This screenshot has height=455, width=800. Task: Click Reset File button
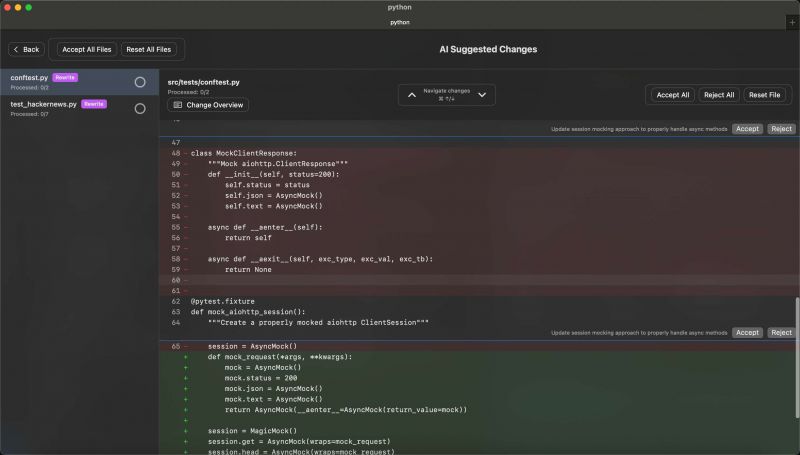click(x=764, y=95)
